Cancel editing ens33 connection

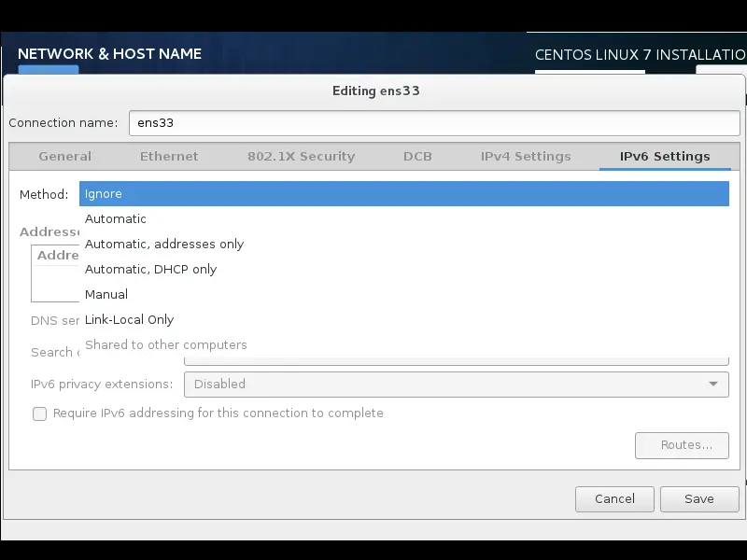(x=614, y=499)
